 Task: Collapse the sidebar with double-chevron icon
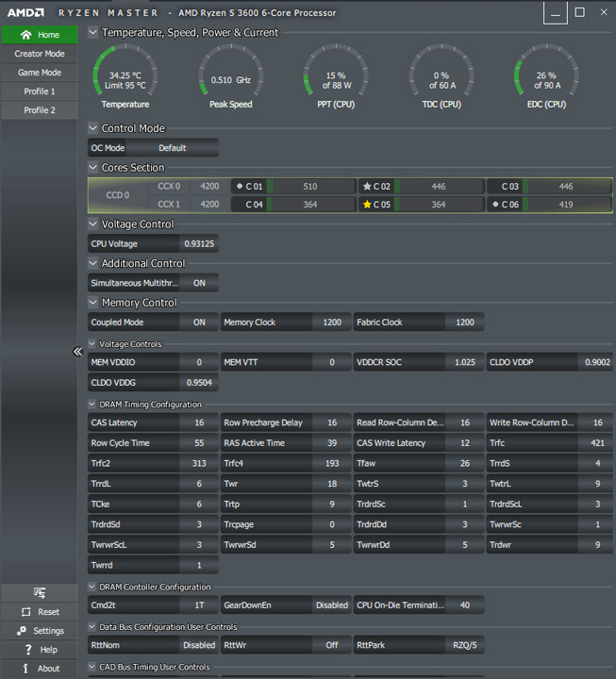pyautogui.click(x=77, y=351)
